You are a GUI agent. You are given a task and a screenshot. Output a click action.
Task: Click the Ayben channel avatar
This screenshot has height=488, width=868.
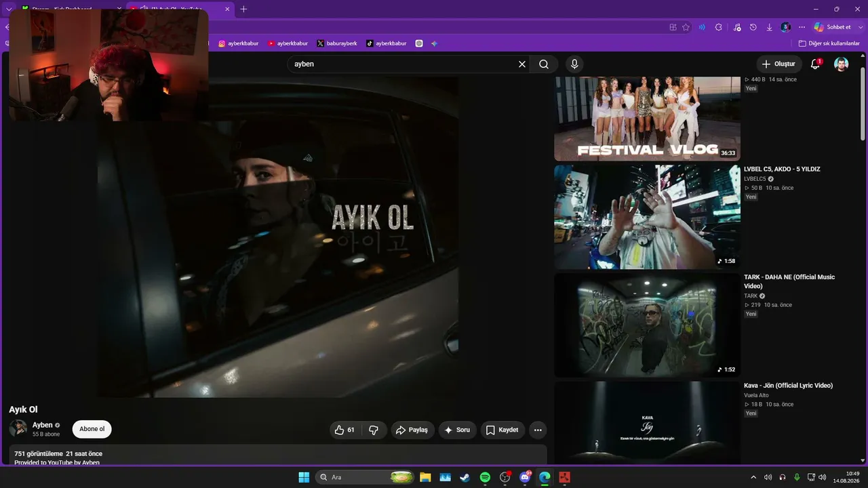pyautogui.click(x=18, y=429)
